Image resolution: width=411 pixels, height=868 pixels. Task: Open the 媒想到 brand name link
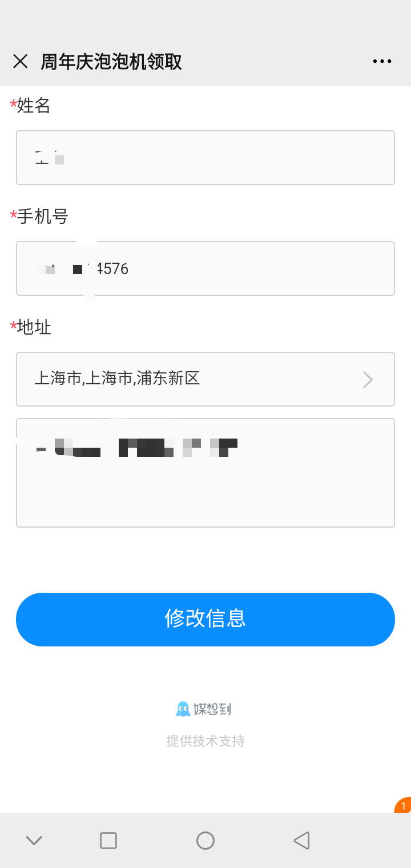click(x=212, y=709)
